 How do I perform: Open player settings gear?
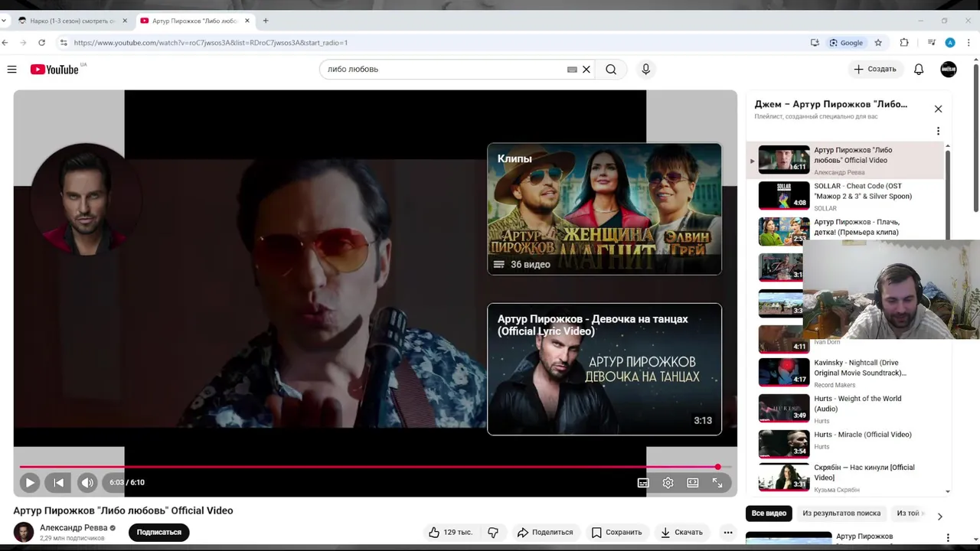point(668,483)
